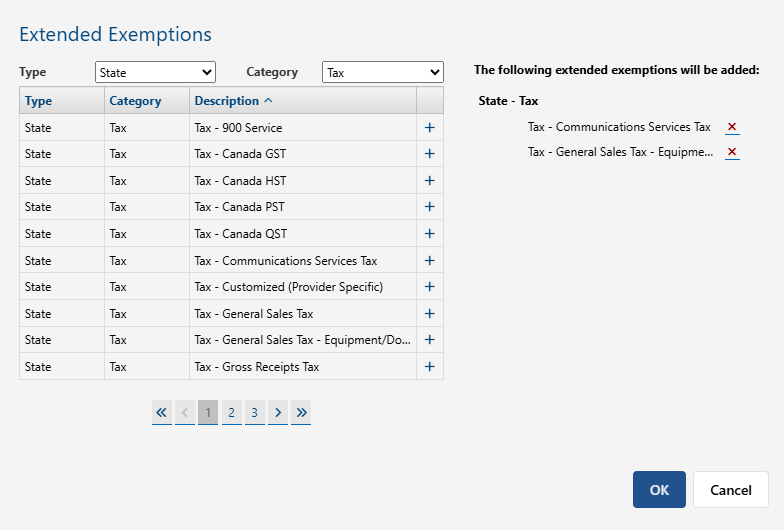This screenshot has height=530, width=784.
Task: Add Tax - Canada QST exemption
Action: tap(430, 234)
